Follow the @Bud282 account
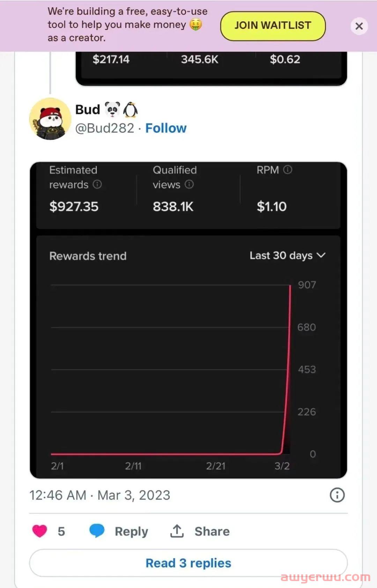Viewport: 377px width, 588px height. pos(166,128)
